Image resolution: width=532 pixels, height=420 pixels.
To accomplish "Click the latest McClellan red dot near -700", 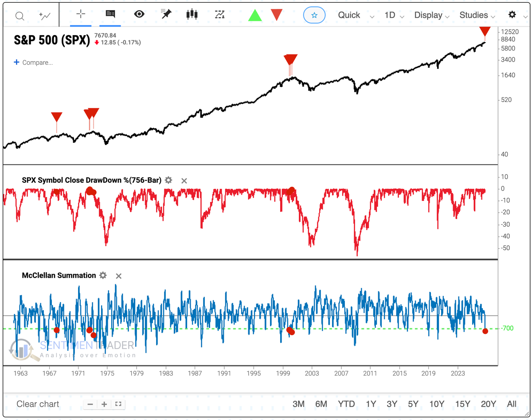I will pyautogui.click(x=485, y=331).
